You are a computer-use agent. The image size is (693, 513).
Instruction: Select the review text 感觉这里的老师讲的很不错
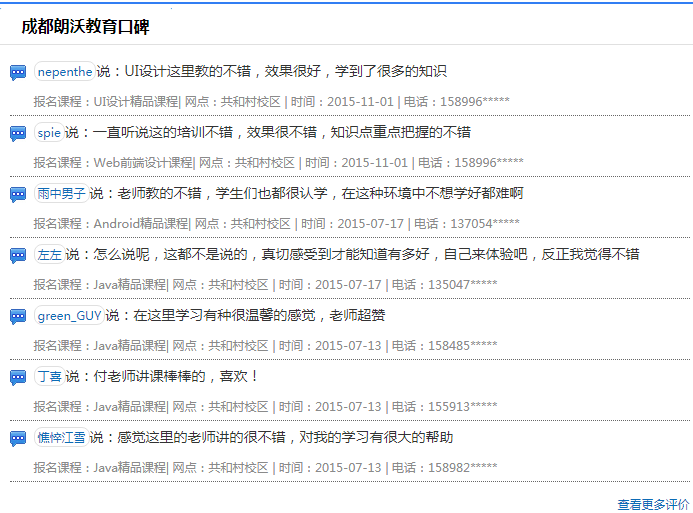pyautogui.click(x=285, y=437)
